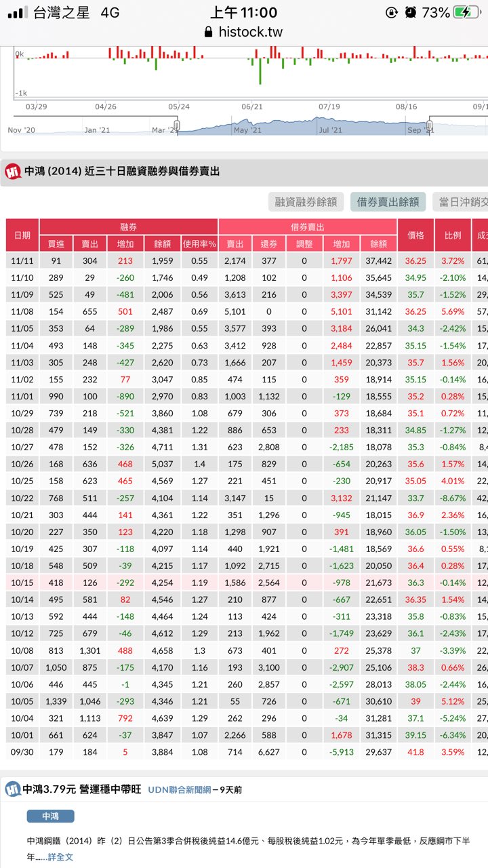The height and width of the screenshot is (868, 488).
Task: Click the 792 增加 cell on 10/04
Action: point(125,718)
